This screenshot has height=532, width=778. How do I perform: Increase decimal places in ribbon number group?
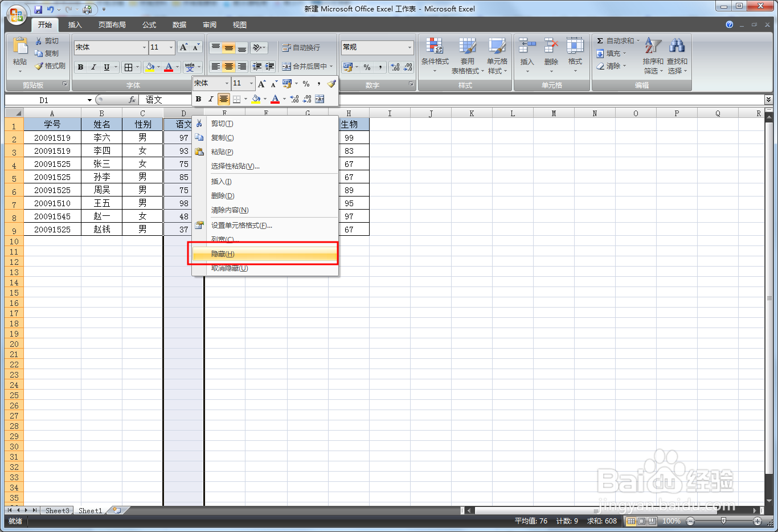click(395, 67)
